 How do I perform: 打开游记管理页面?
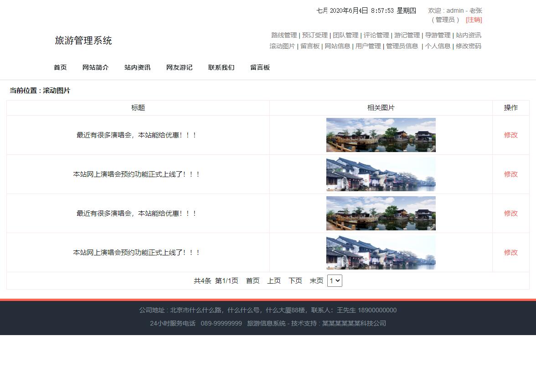[406, 35]
